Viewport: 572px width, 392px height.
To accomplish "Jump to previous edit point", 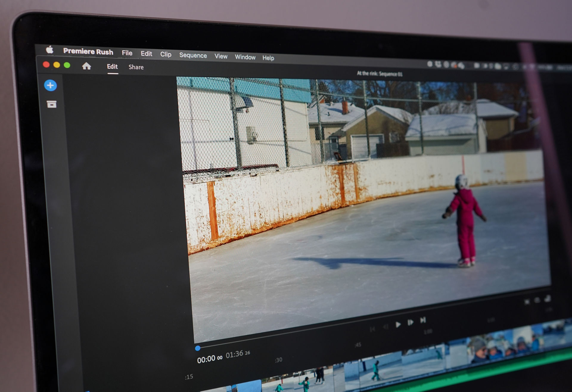I will coord(372,329).
